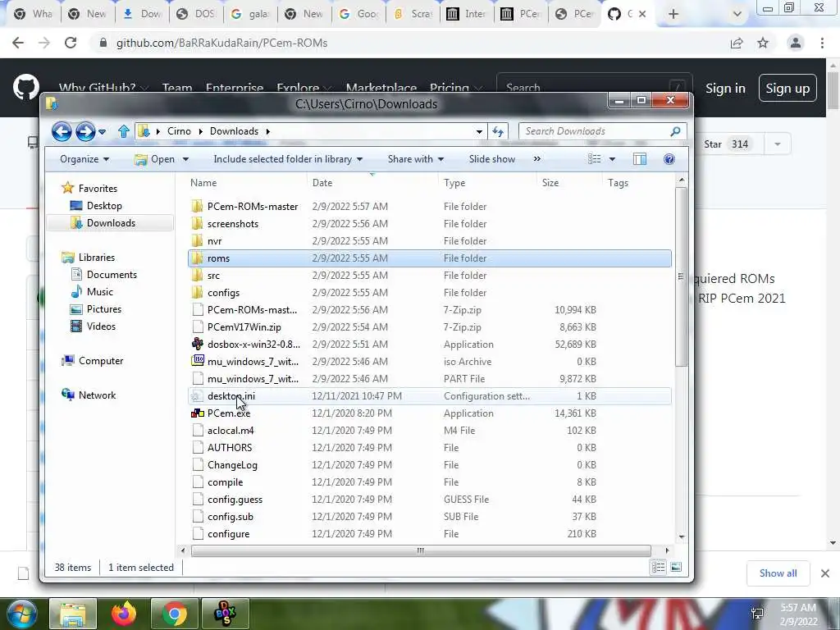The image size is (840, 630).
Task: Reload the GitHub page in Chrome
Action: 71,43
